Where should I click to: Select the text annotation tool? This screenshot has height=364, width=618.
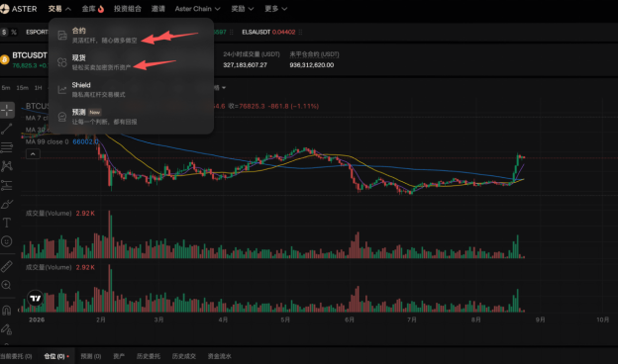point(7,223)
